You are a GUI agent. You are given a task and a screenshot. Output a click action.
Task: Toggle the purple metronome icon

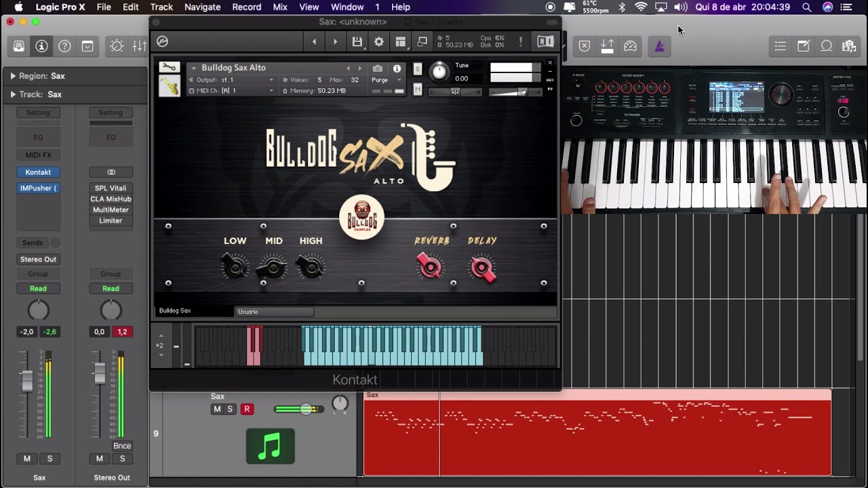coord(659,46)
